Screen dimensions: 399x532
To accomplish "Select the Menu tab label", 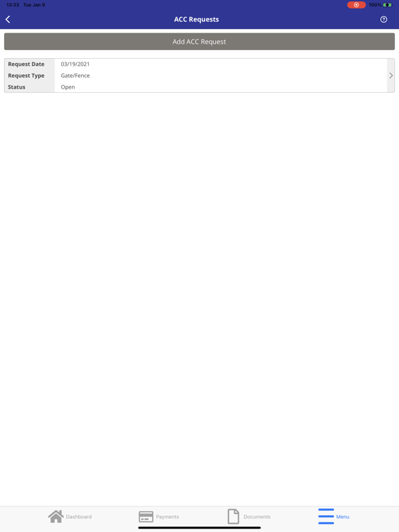I will (x=343, y=517).
